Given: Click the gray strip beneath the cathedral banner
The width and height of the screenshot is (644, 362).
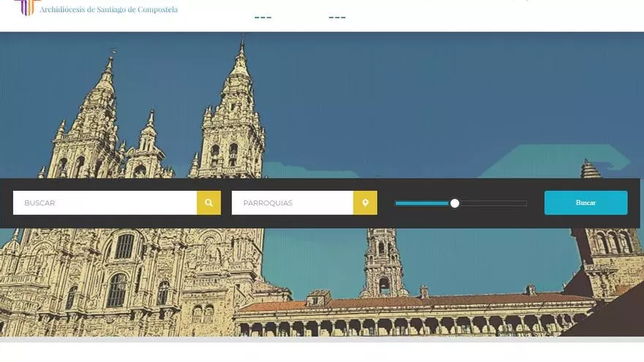Looking at the screenshot, I should (x=322, y=339).
